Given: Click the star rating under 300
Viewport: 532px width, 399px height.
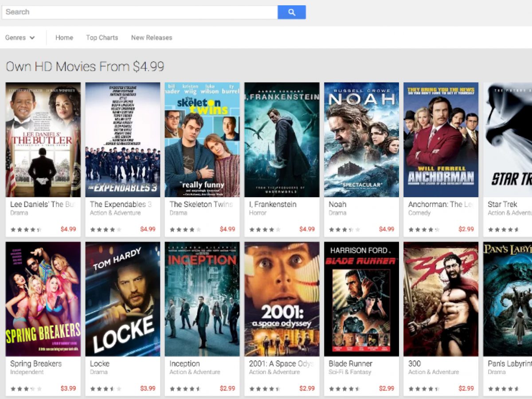Looking at the screenshot, I should tap(424, 389).
